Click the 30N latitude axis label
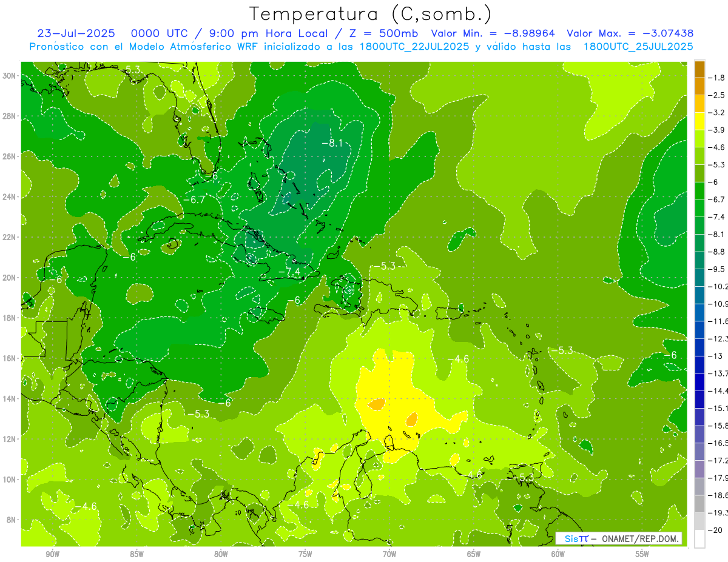The width and height of the screenshot is (728, 562). click(x=10, y=76)
